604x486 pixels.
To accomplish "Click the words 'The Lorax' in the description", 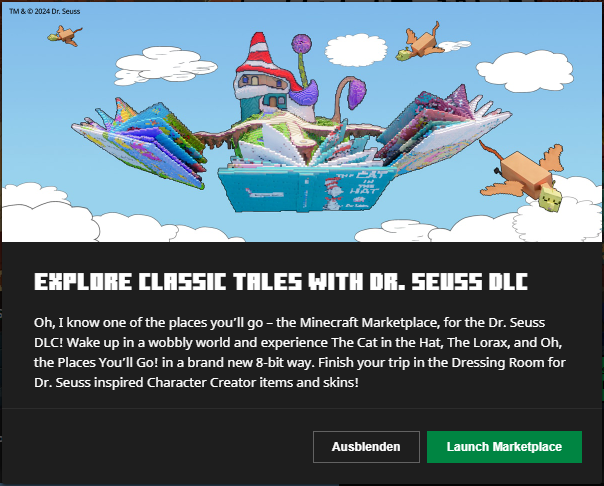I will (477, 342).
